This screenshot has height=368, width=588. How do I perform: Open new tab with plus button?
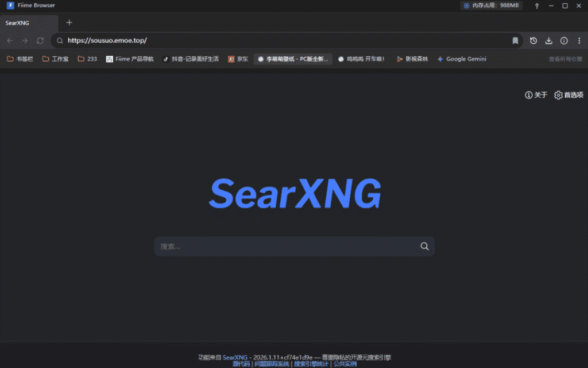click(69, 22)
